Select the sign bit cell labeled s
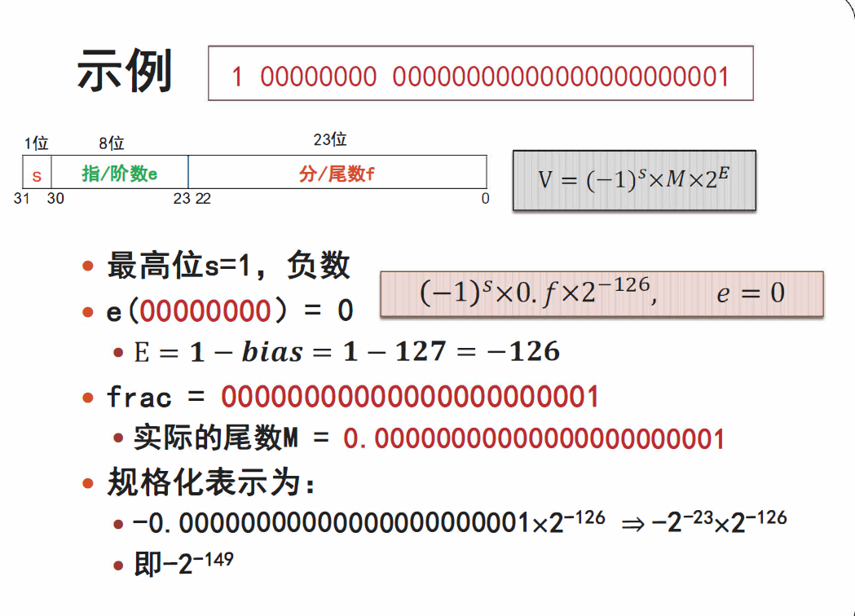 [37, 174]
